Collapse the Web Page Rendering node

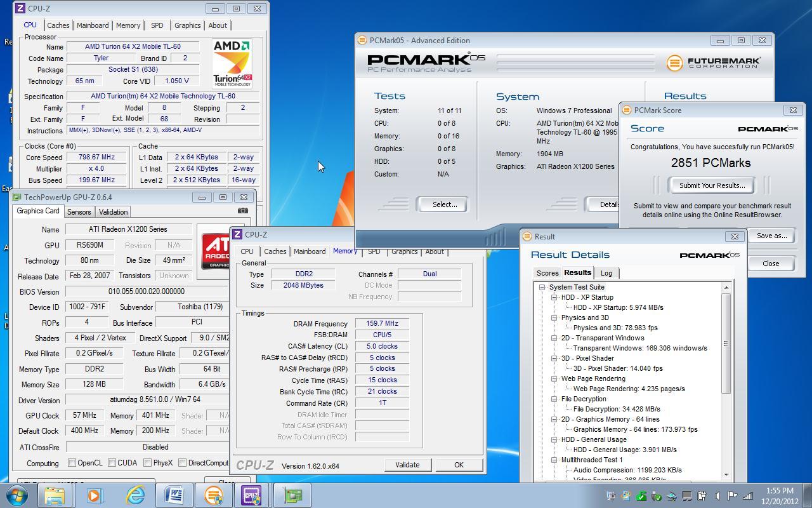554,378
